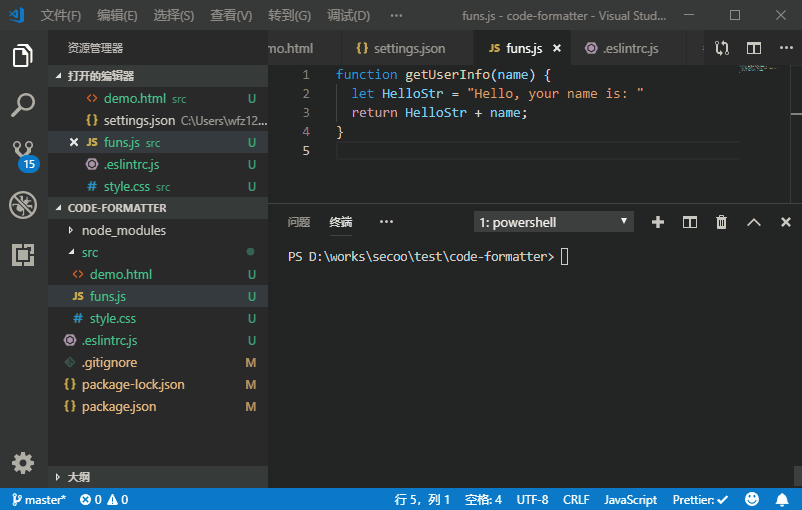The height and width of the screenshot is (510, 802).
Task: Click the warnings count in status bar
Action: [x=118, y=500]
